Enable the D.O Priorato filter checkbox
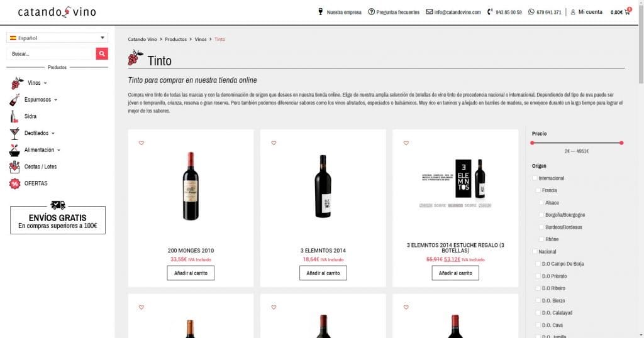The image size is (644, 338). coord(538,276)
